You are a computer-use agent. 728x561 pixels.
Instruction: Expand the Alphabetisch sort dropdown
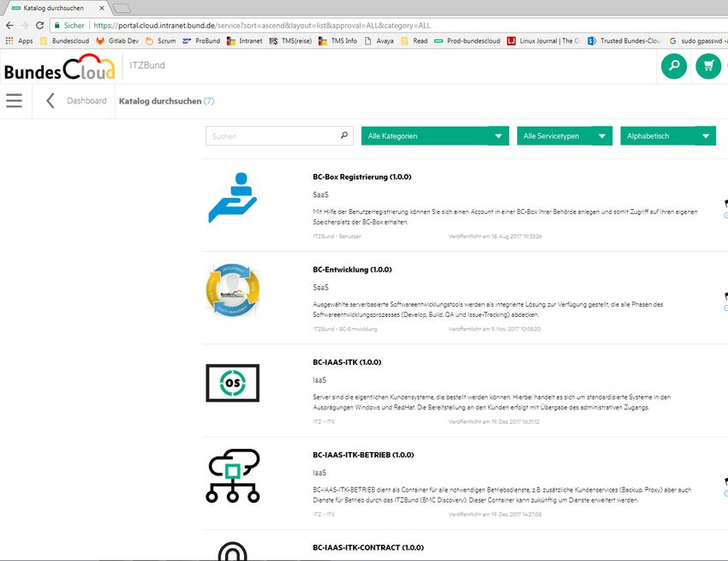pos(668,135)
